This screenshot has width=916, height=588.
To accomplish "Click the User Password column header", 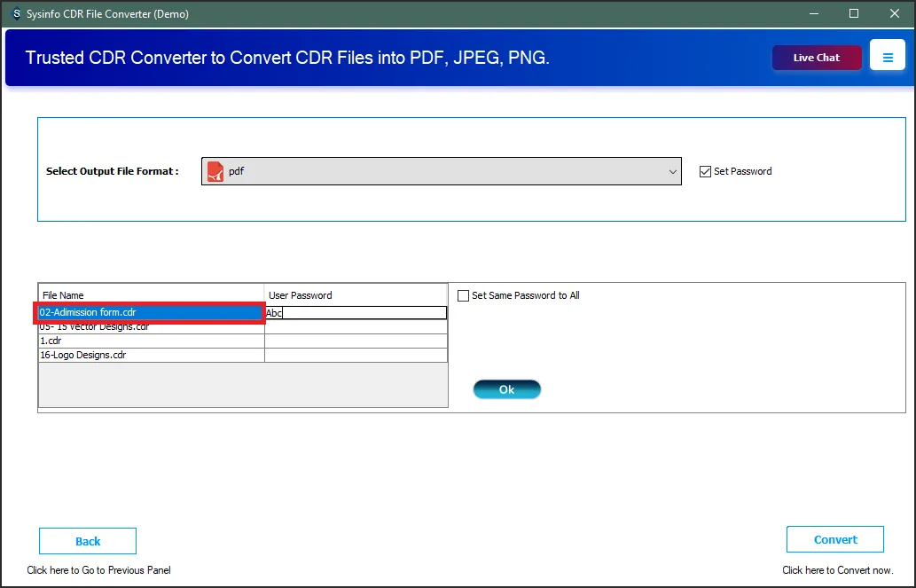I will [356, 295].
